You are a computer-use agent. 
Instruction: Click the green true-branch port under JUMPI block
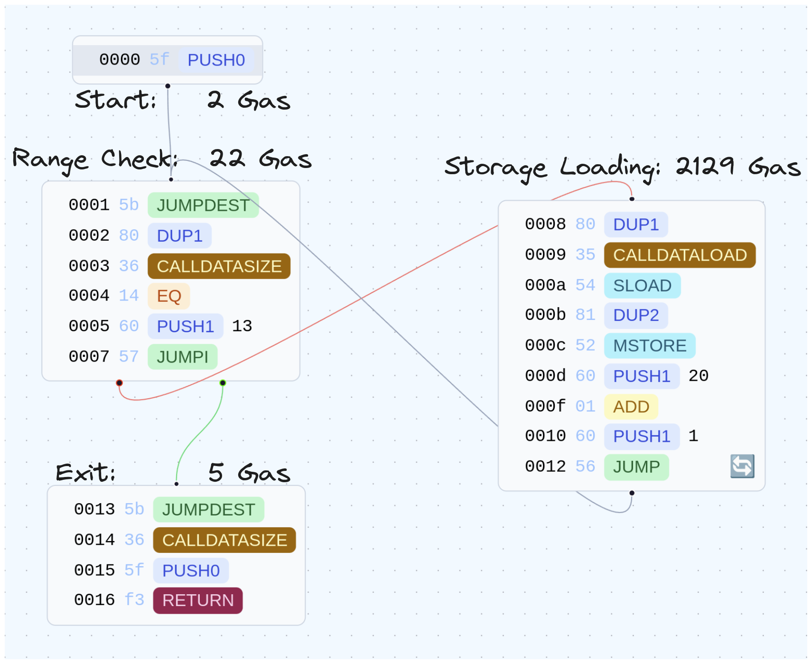click(x=223, y=383)
